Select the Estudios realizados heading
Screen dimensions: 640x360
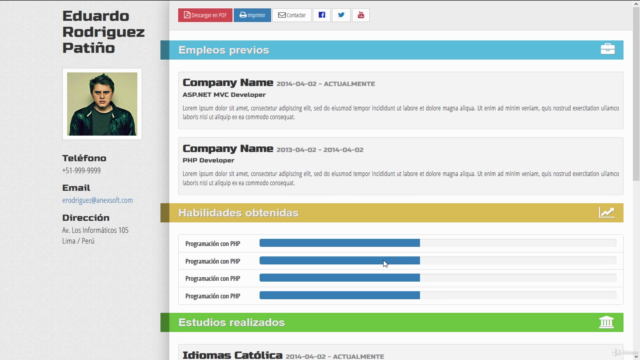click(x=231, y=322)
